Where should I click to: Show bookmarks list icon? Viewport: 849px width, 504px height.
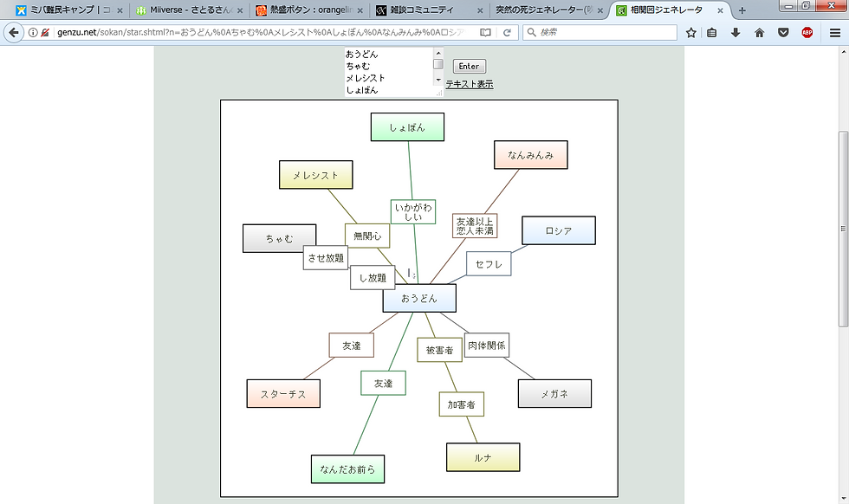(x=712, y=33)
